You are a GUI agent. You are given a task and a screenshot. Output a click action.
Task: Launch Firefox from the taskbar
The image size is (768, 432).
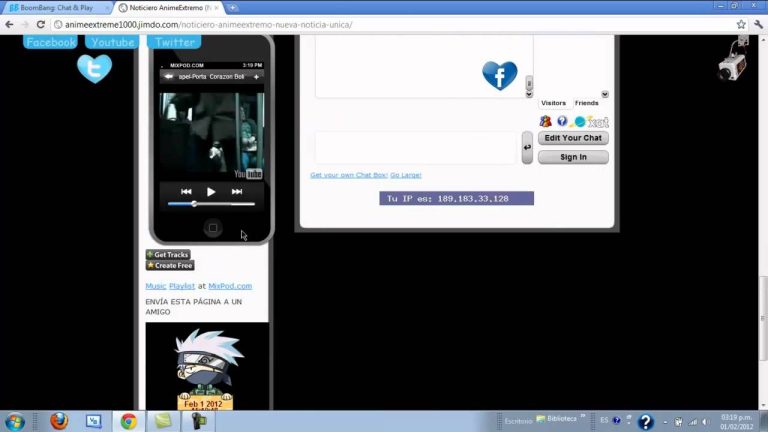tap(59, 421)
